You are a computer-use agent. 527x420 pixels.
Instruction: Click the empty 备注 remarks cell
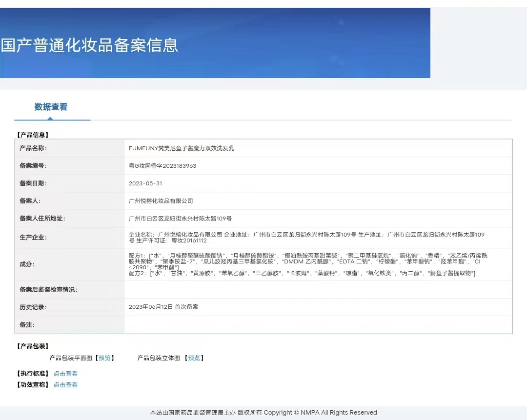coord(317,324)
